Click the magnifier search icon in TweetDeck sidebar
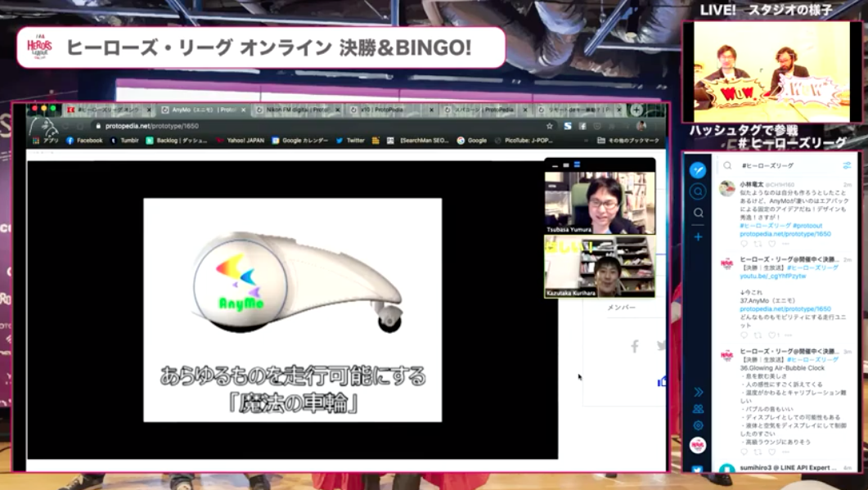868x490 pixels. point(698,213)
